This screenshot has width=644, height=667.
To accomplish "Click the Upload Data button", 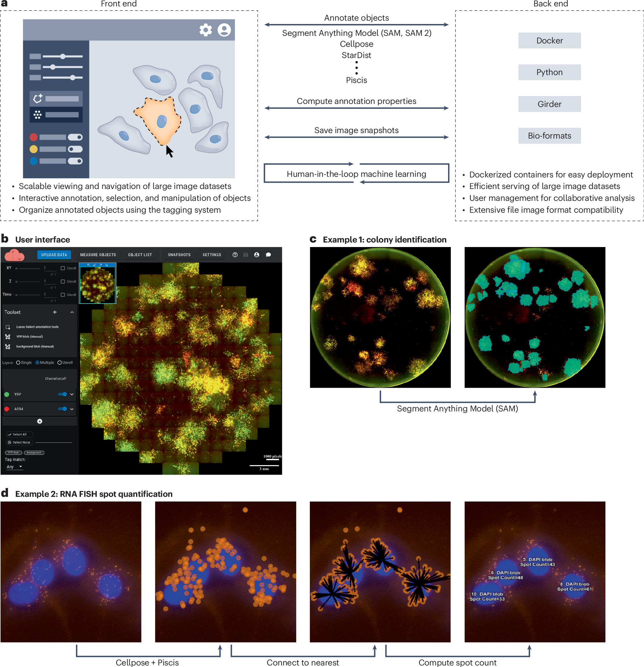I will coord(54,255).
